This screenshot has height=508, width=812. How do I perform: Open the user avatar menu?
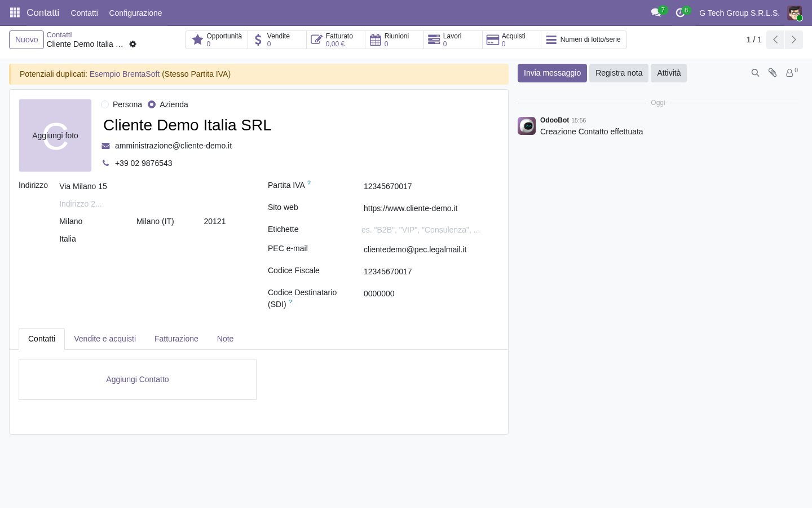coord(795,13)
